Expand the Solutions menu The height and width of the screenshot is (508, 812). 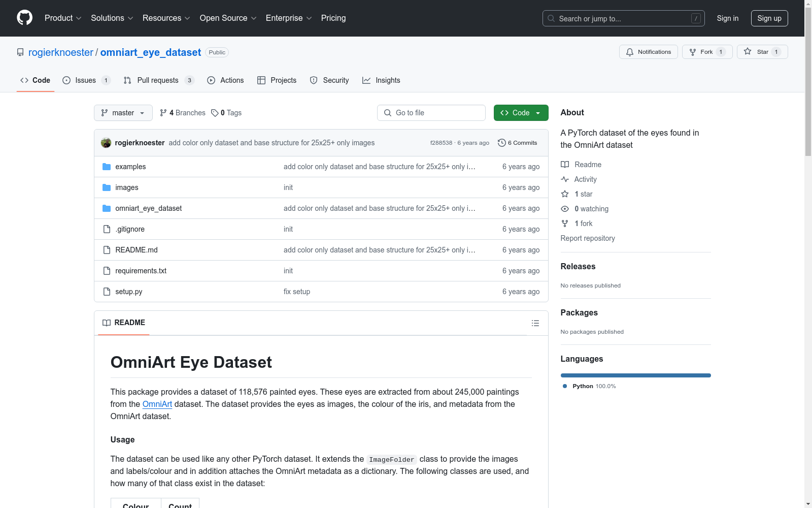[112, 18]
